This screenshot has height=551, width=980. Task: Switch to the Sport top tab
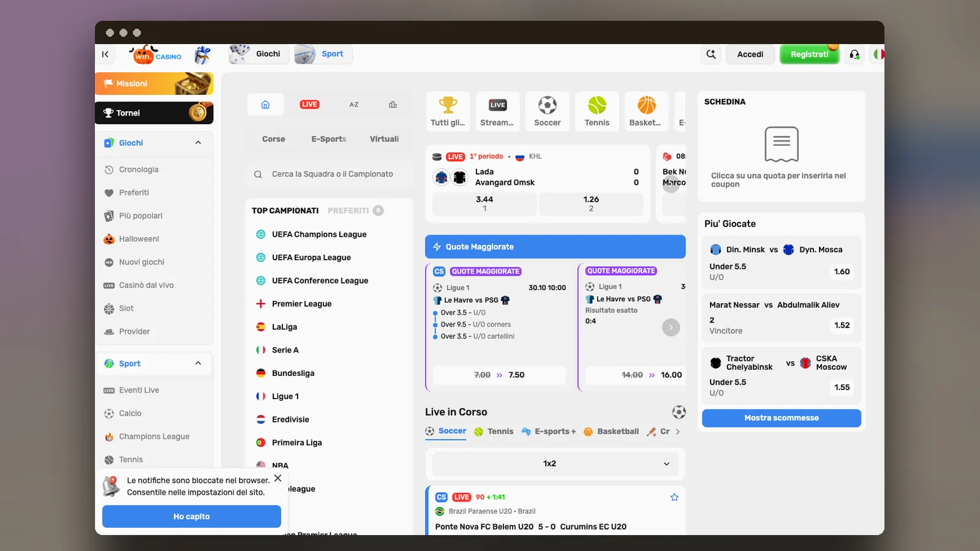click(x=323, y=54)
